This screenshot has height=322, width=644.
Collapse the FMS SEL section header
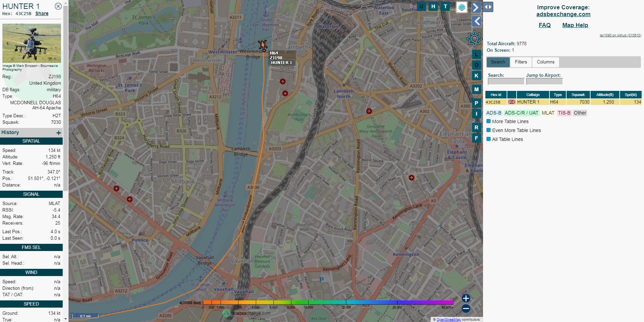tap(31, 247)
